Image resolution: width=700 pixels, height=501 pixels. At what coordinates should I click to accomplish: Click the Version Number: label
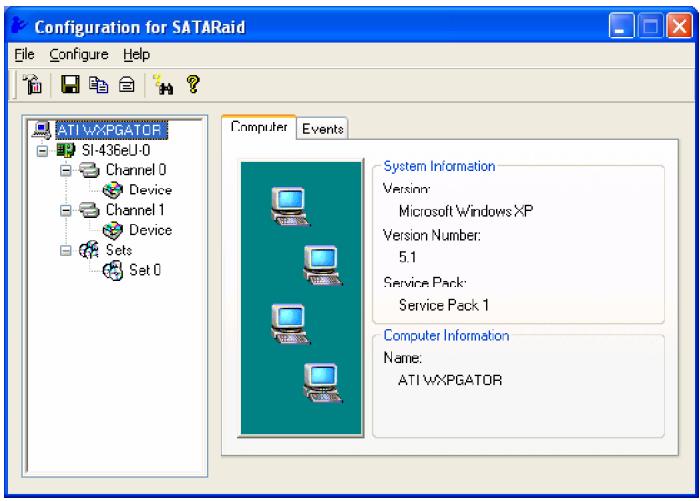coord(432,235)
